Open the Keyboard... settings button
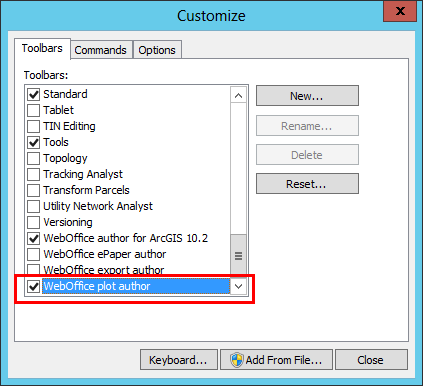 tap(179, 360)
